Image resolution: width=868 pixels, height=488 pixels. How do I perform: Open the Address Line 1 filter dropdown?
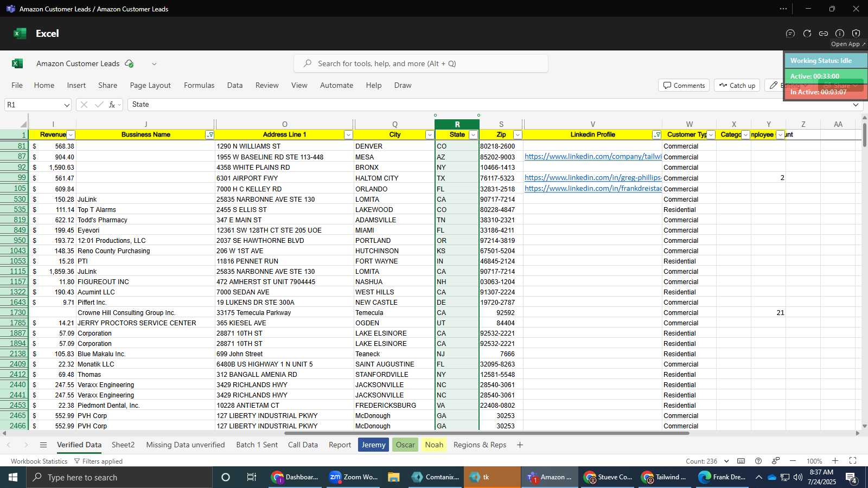click(x=348, y=135)
